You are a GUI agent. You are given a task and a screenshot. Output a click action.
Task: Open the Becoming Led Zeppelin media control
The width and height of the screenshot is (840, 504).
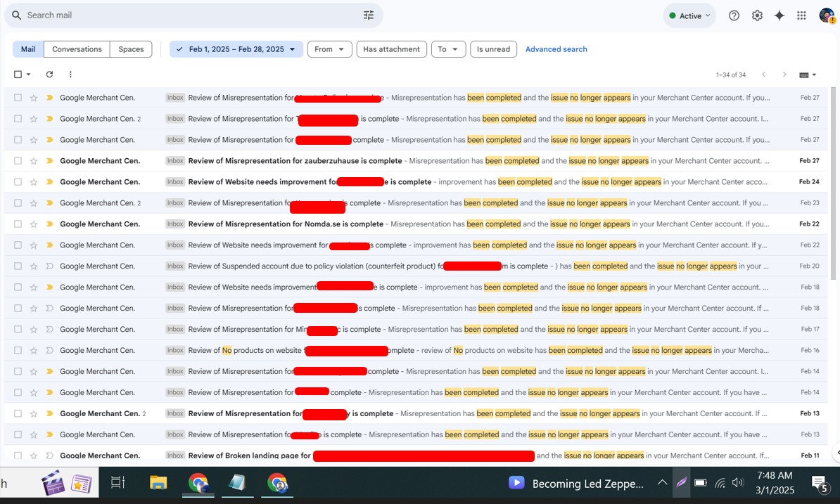(576, 483)
